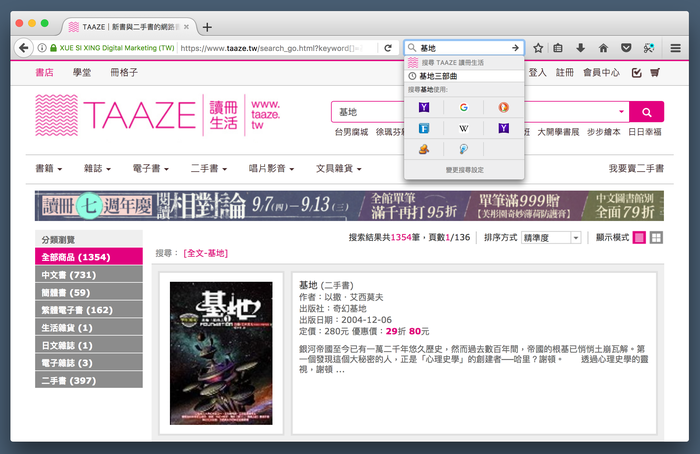Image resolution: width=700 pixels, height=454 pixels.
Task: Filter by 中文書 (731)
Action: (89, 275)
